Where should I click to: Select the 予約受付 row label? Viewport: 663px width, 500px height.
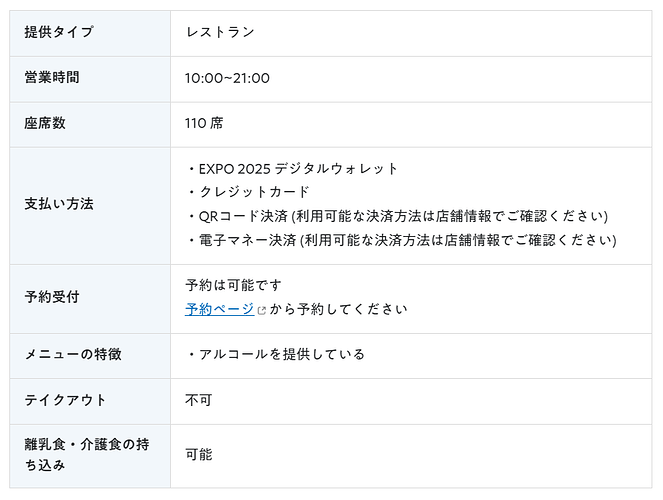coord(52,297)
